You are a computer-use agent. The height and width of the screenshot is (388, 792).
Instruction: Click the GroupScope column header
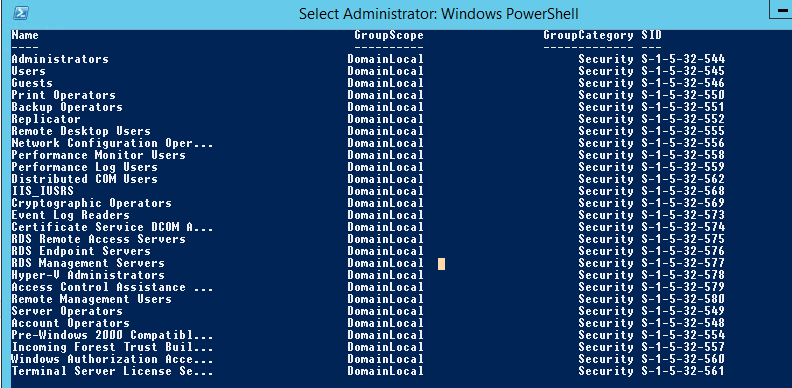[x=389, y=35]
